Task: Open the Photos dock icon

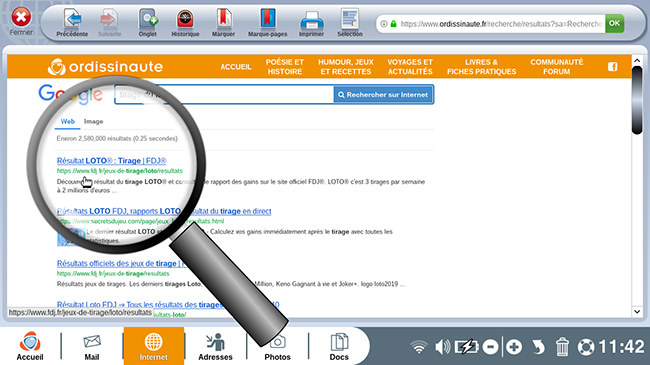Action: click(277, 347)
